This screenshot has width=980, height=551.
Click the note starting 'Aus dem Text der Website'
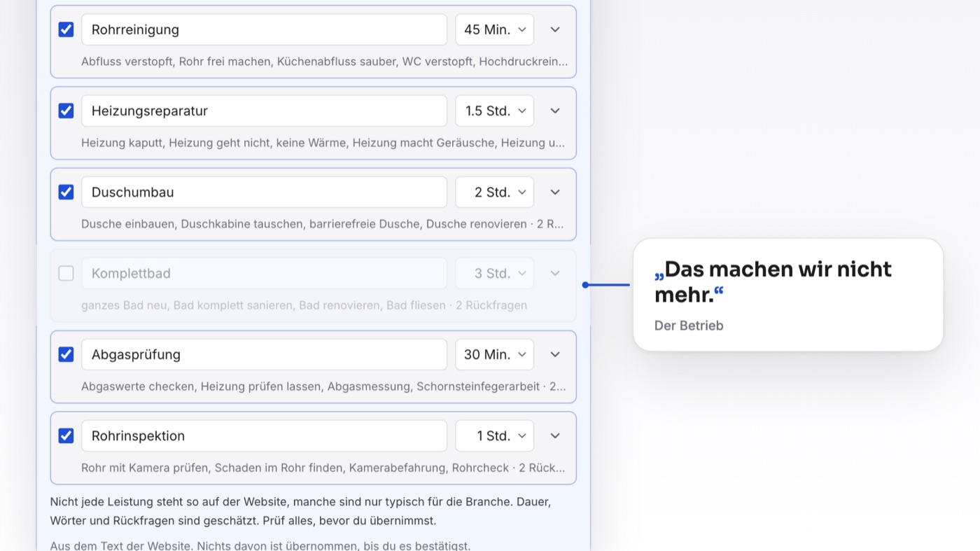(260, 545)
